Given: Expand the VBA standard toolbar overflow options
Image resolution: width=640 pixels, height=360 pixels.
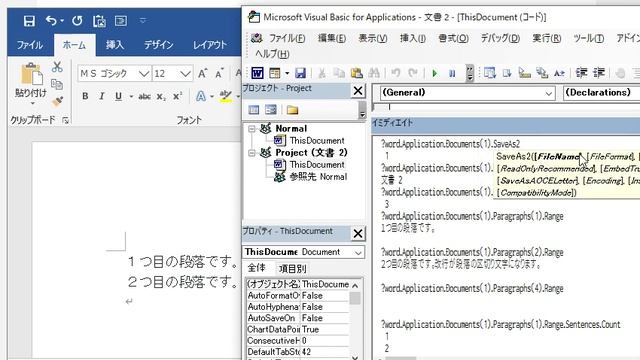Looking at the screenshot, I should pyautogui.click(x=470, y=73).
